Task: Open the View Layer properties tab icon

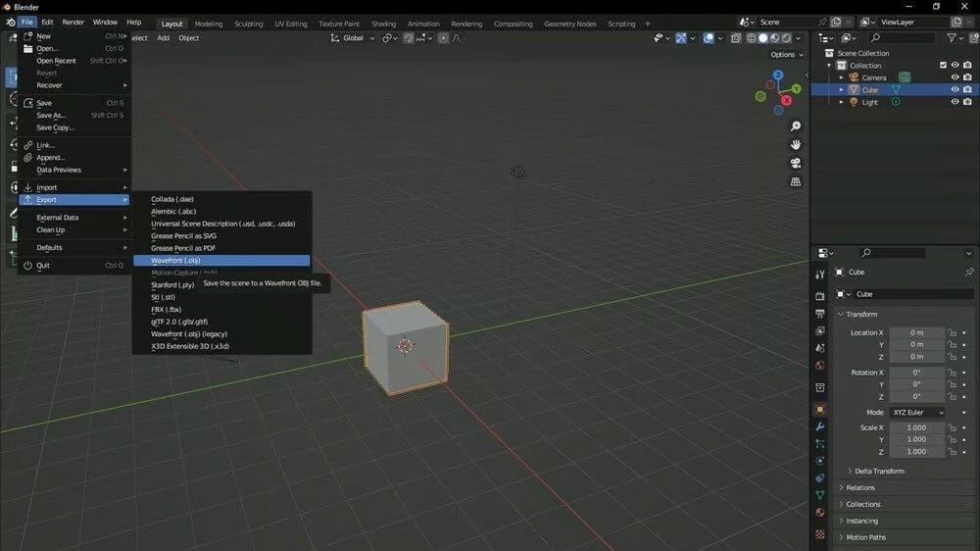Action: pyautogui.click(x=820, y=330)
